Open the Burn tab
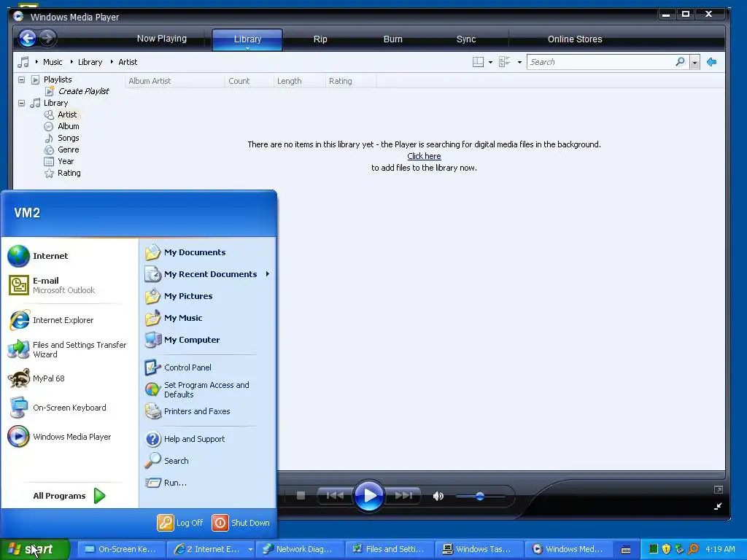Screen dimensions: 747x560 tap(392, 39)
